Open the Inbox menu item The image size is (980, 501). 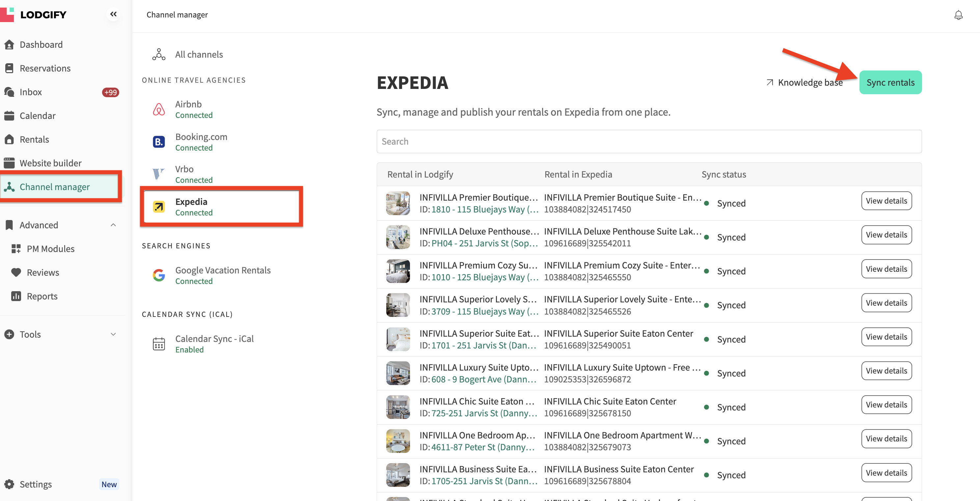[30, 92]
